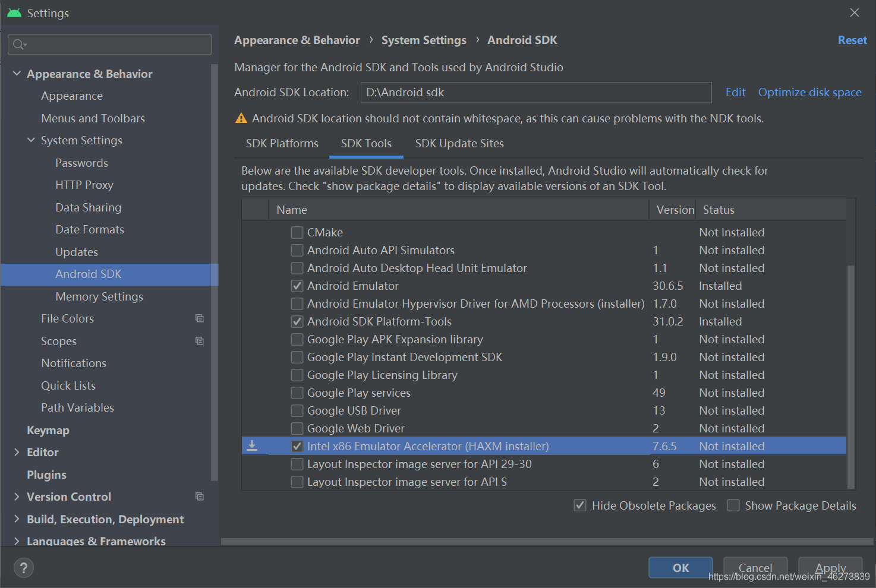This screenshot has height=588, width=876.
Task: Select Layout Inspector image server for API S row
Action: coord(544,482)
